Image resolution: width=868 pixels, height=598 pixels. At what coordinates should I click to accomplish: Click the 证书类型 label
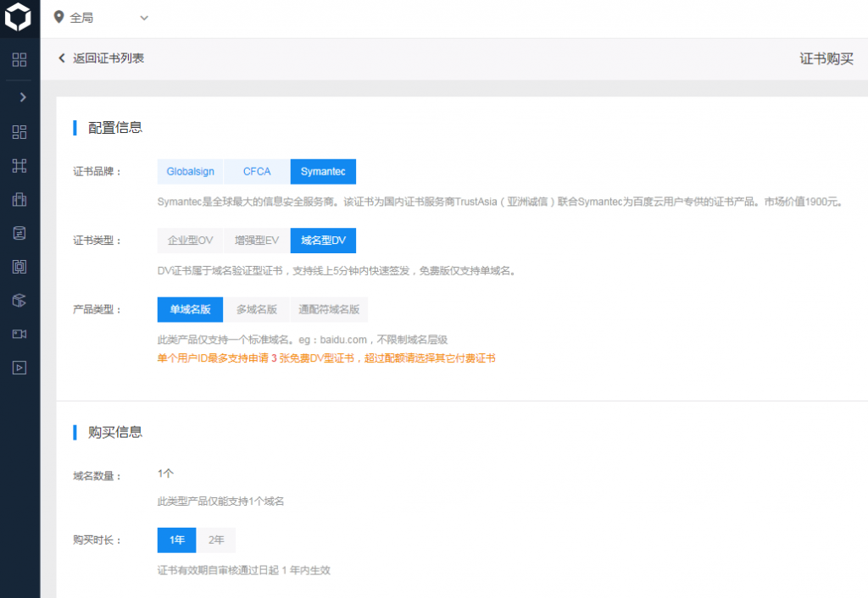(97, 241)
